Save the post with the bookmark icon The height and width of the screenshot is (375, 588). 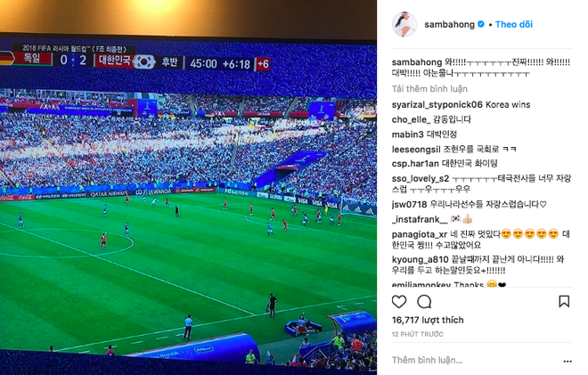[x=564, y=301]
